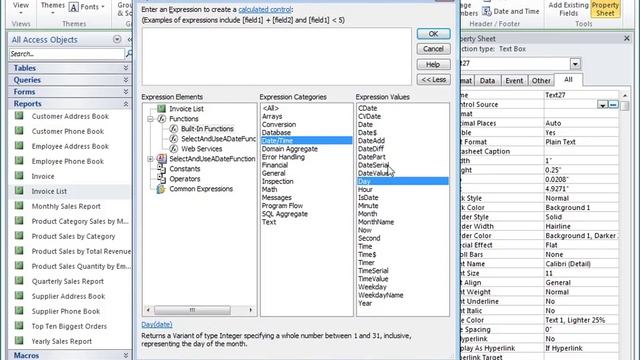Click the Expression Elements horizontal scrollbar thumb
Image resolution: width=640 pixels, height=360 pixels.
(x=192, y=310)
